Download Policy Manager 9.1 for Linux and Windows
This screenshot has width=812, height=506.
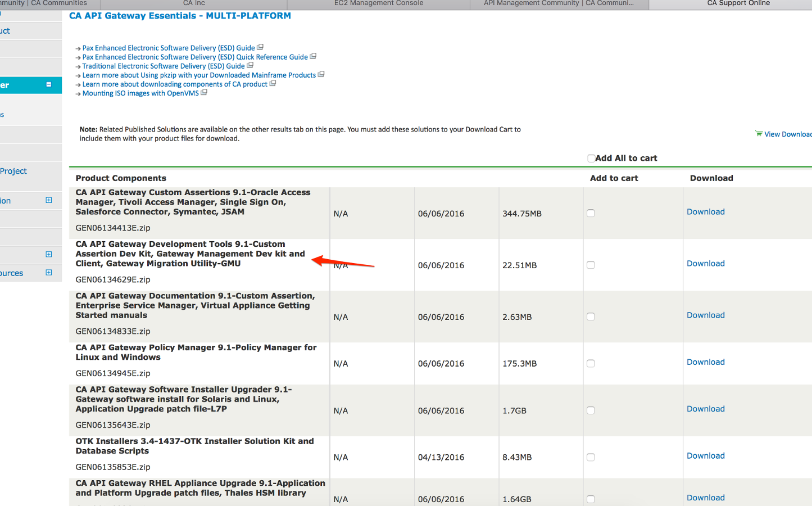(x=706, y=362)
